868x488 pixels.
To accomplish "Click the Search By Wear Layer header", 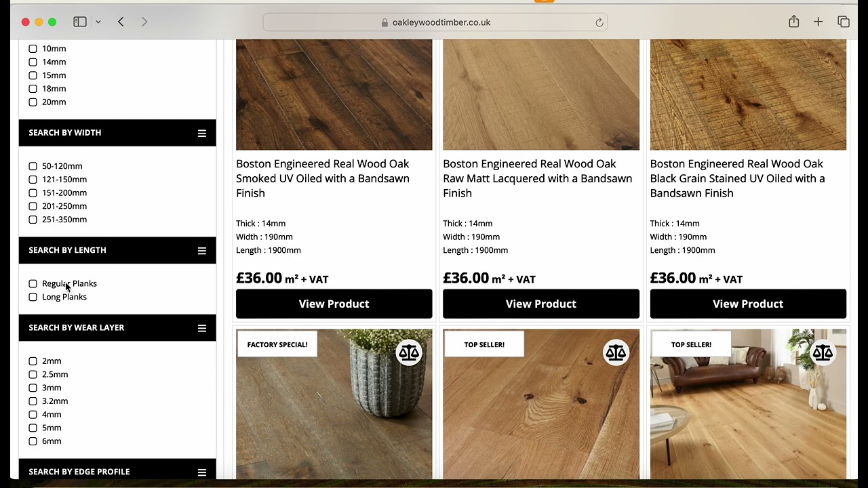I will pyautogui.click(x=117, y=327).
